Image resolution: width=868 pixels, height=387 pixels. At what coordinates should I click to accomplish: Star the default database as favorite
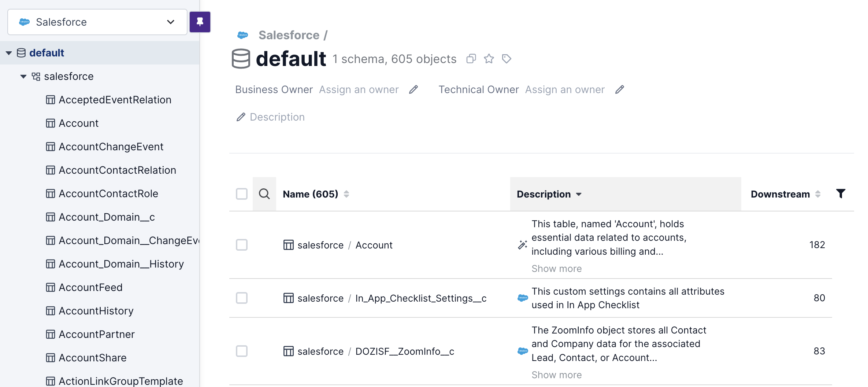pyautogui.click(x=489, y=59)
